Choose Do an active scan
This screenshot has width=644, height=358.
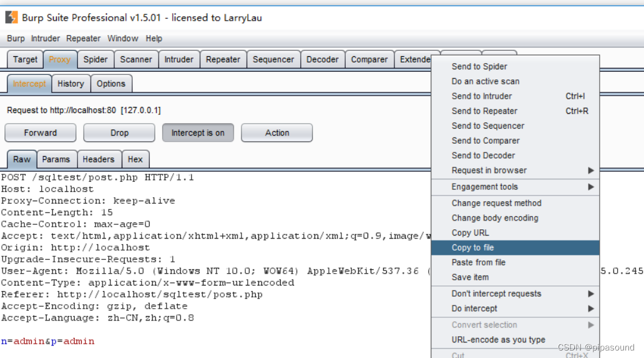point(515,81)
